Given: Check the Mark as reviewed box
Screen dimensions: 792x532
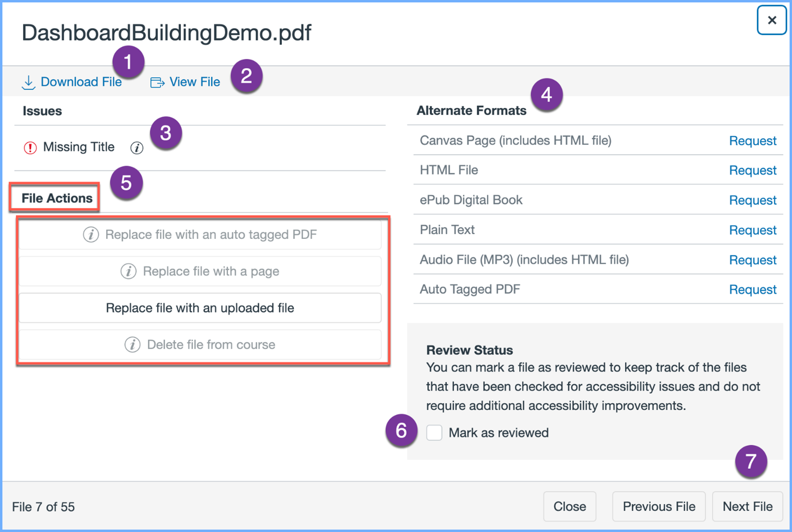Looking at the screenshot, I should (434, 433).
